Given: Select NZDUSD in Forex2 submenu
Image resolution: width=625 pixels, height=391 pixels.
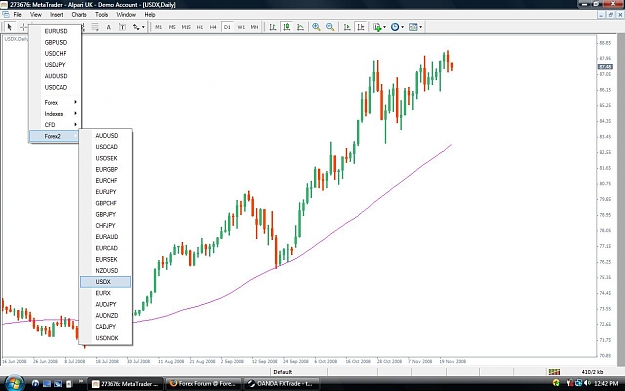Looking at the screenshot, I should [x=106, y=271].
